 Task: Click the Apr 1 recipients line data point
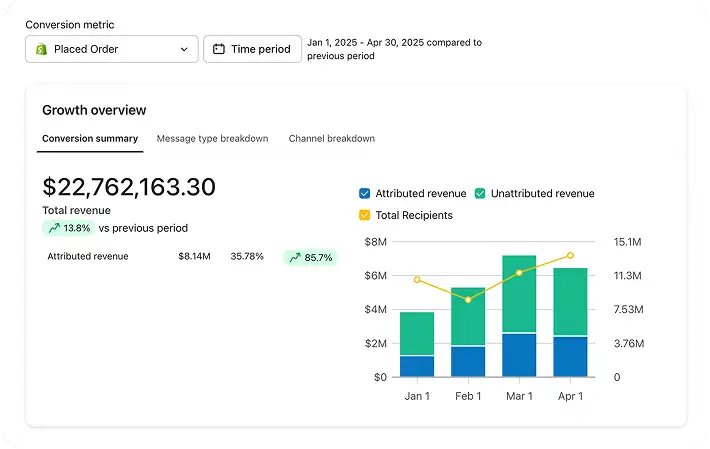click(x=570, y=255)
